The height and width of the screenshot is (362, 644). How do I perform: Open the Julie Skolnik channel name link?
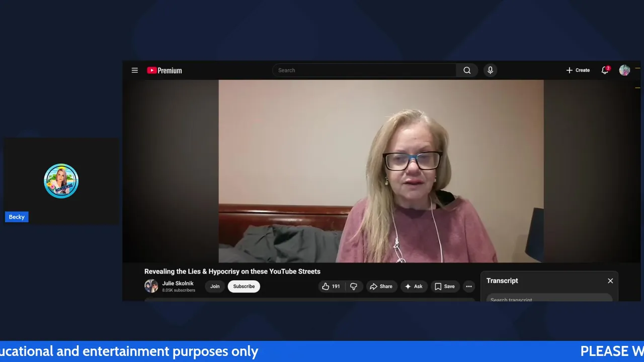click(178, 284)
